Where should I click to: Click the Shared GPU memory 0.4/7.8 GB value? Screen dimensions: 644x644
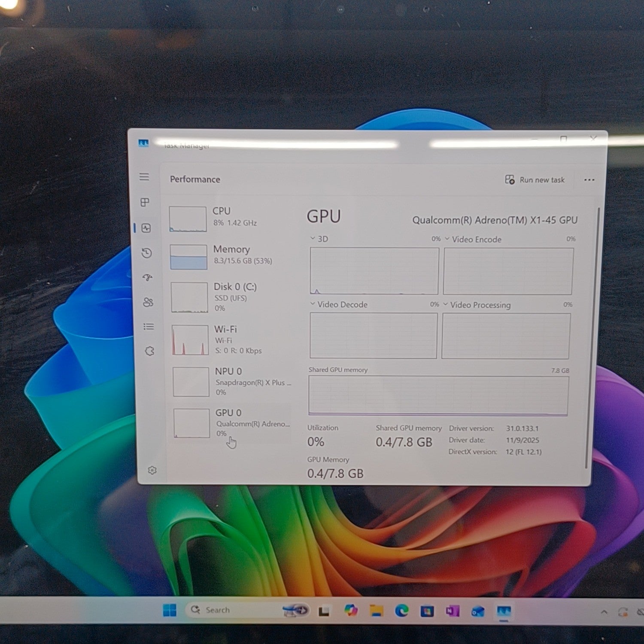pyautogui.click(x=404, y=442)
